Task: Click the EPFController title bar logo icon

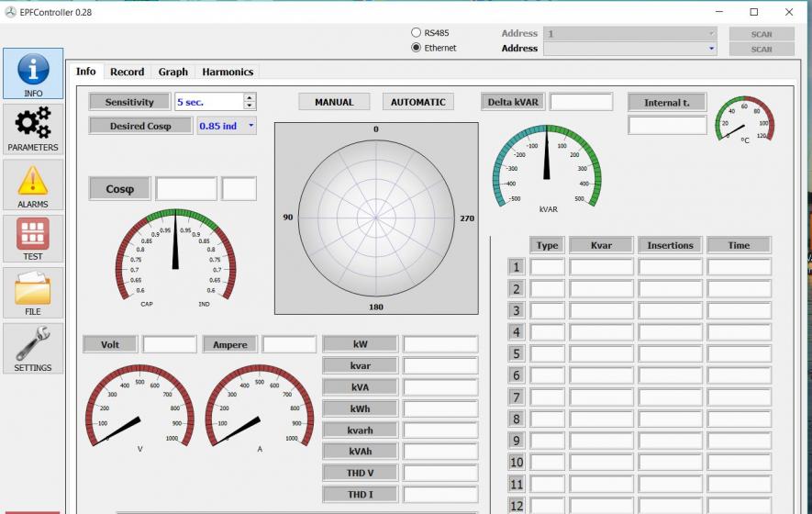Action: (10, 12)
